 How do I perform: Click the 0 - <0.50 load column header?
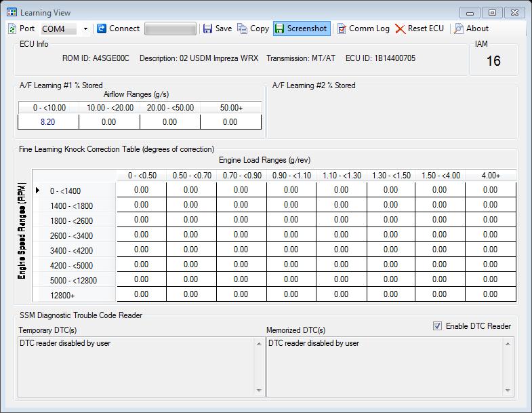point(142,176)
